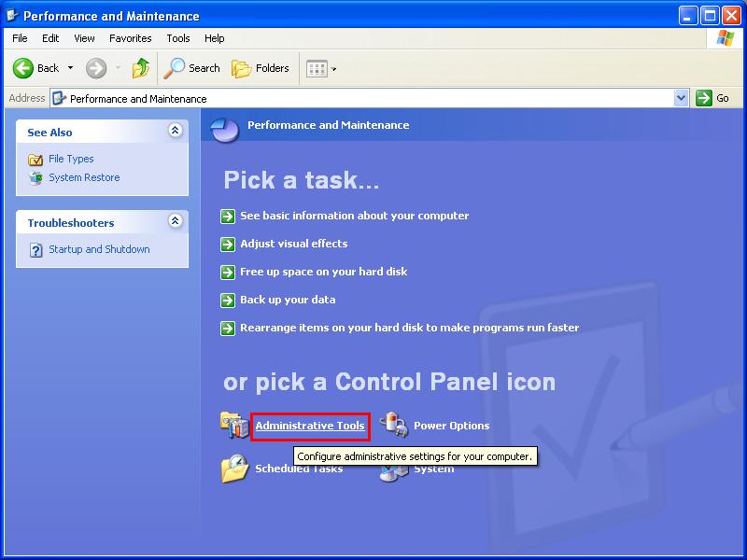The height and width of the screenshot is (560, 747).
Task: Click the Search toolbar label
Action: coord(204,68)
